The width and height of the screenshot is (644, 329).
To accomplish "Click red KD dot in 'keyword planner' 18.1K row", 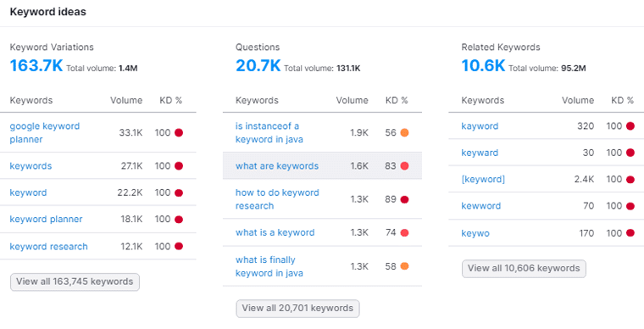I will pyautogui.click(x=179, y=220).
